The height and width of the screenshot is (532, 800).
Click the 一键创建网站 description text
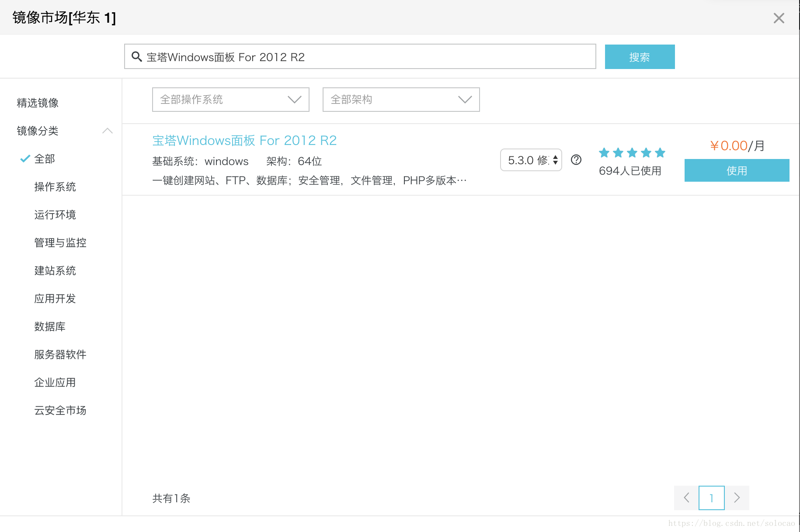pyautogui.click(x=310, y=180)
